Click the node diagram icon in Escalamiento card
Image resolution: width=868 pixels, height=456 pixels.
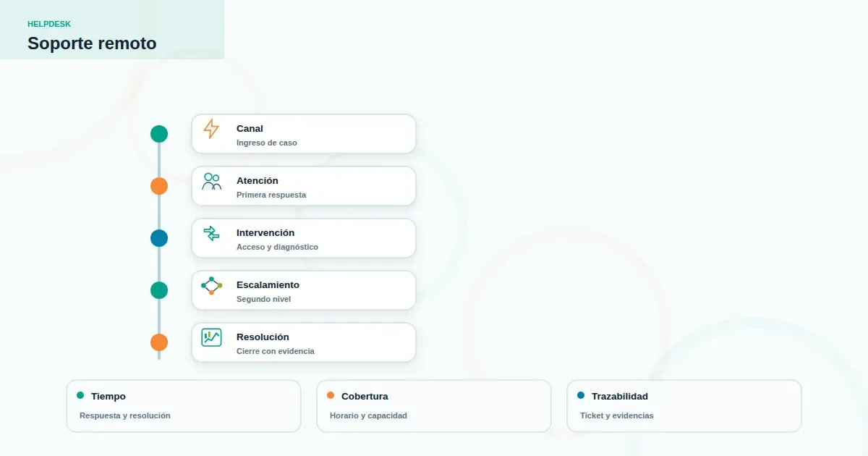[x=211, y=285]
